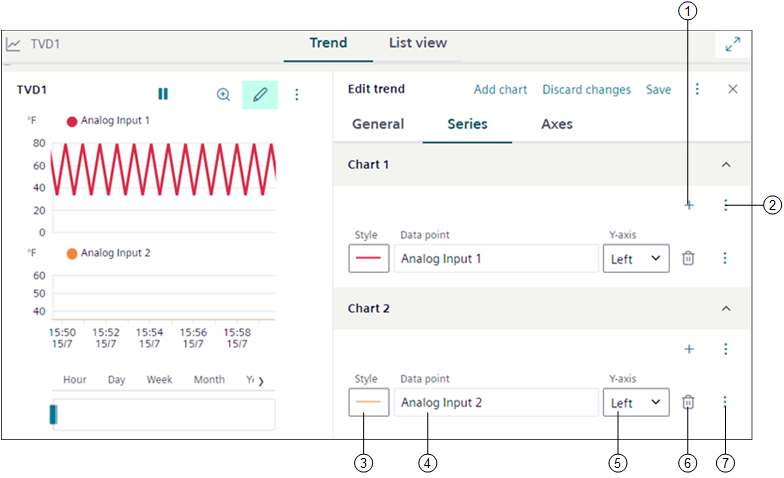Click the zoom magnifier icon
784x478 pixels.
(x=223, y=94)
